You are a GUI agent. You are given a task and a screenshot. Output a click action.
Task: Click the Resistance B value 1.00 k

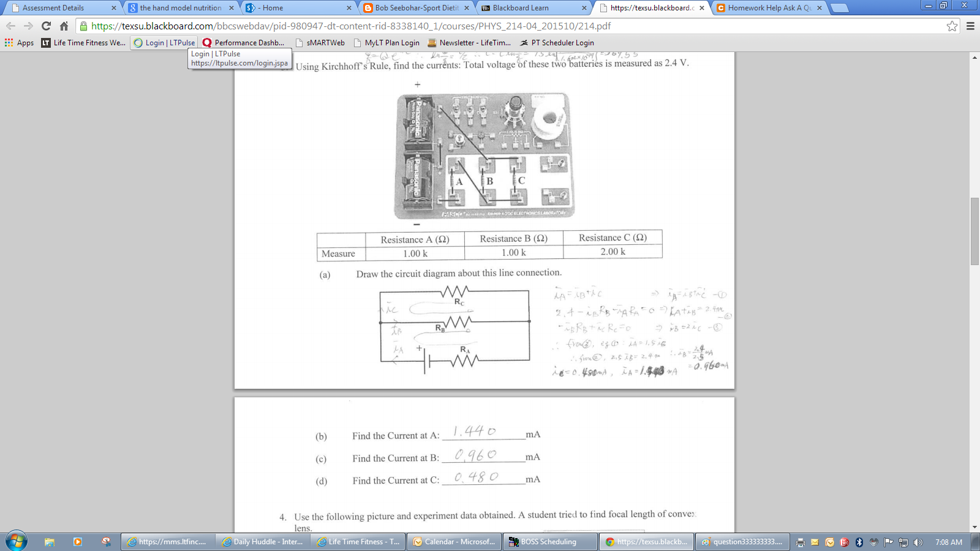(x=513, y=252)
